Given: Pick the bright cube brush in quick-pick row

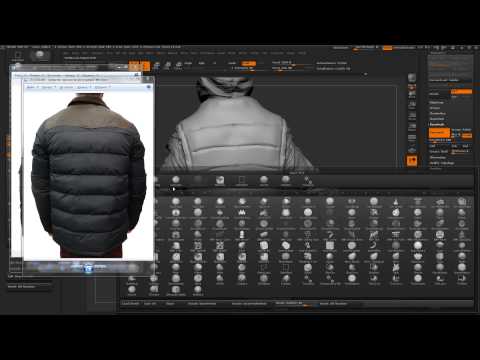Looking at the screenshot, I should coord(220,181).
